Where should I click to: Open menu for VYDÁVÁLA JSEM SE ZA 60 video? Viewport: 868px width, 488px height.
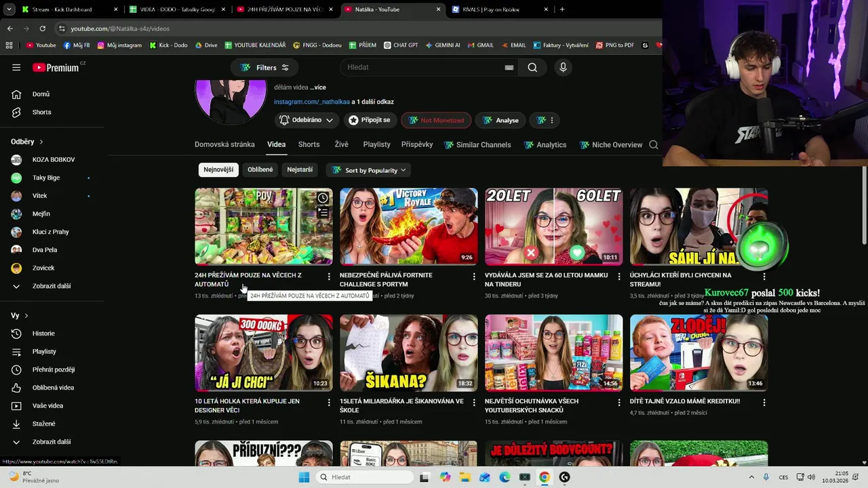619,277
